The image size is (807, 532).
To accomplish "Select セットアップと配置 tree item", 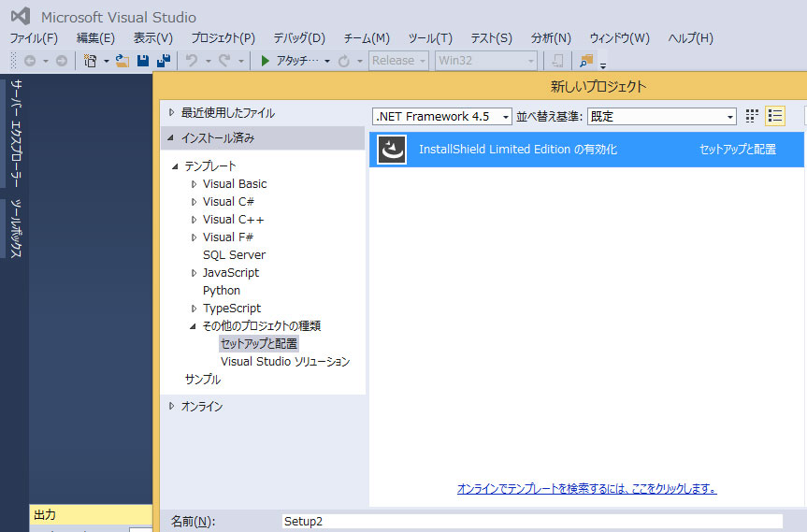I will click(x=259, y=344).
